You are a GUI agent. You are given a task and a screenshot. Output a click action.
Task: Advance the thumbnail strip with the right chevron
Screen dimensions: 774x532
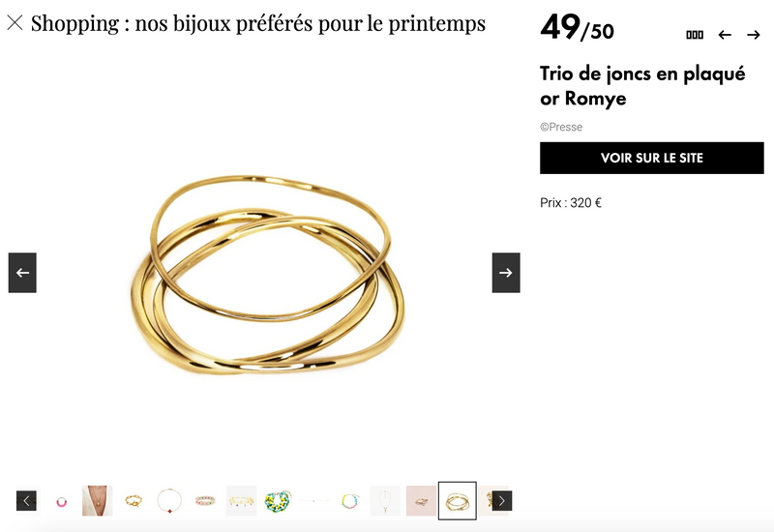(x=501, y=500)
